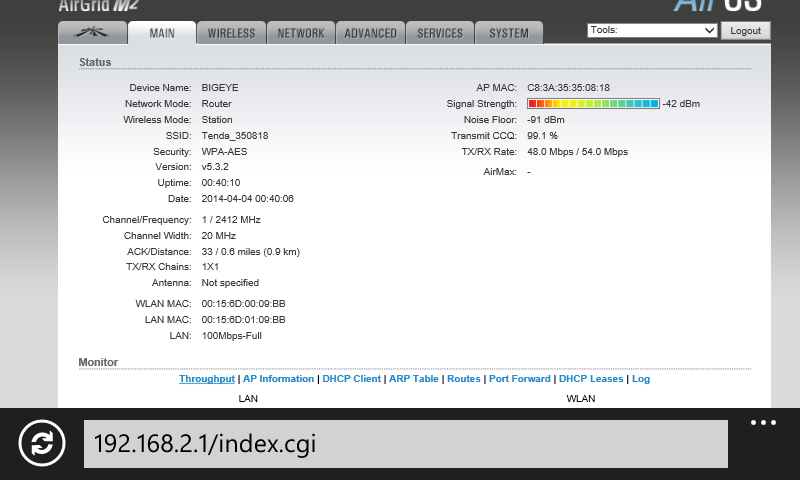
Task: Select the security value WPA-AES
Action: [224, 151]
